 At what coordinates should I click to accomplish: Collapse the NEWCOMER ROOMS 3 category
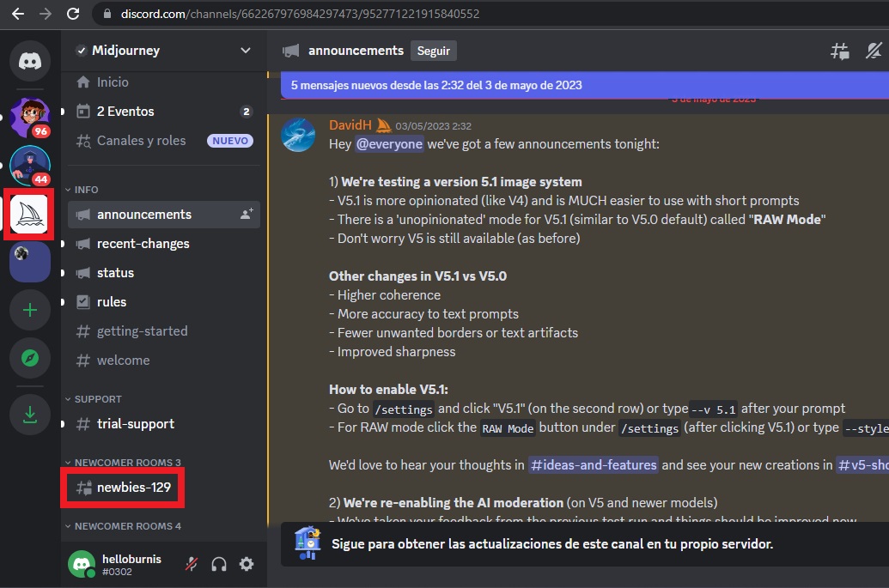123,462
